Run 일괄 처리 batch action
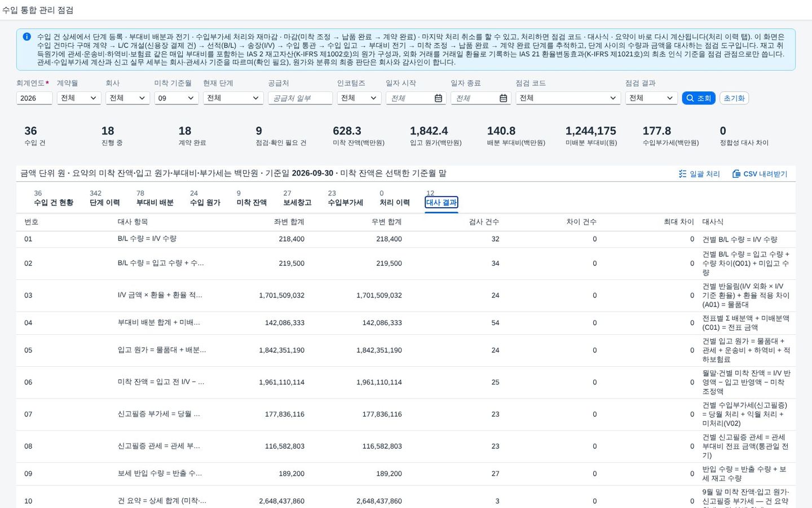This screenshot has width=812, height=508. (699, 174)
